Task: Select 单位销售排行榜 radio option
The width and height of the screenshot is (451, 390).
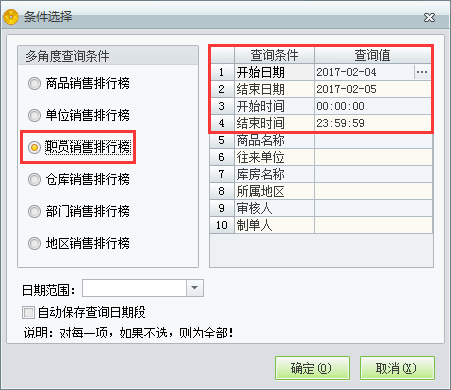Action: pos(34,115)
